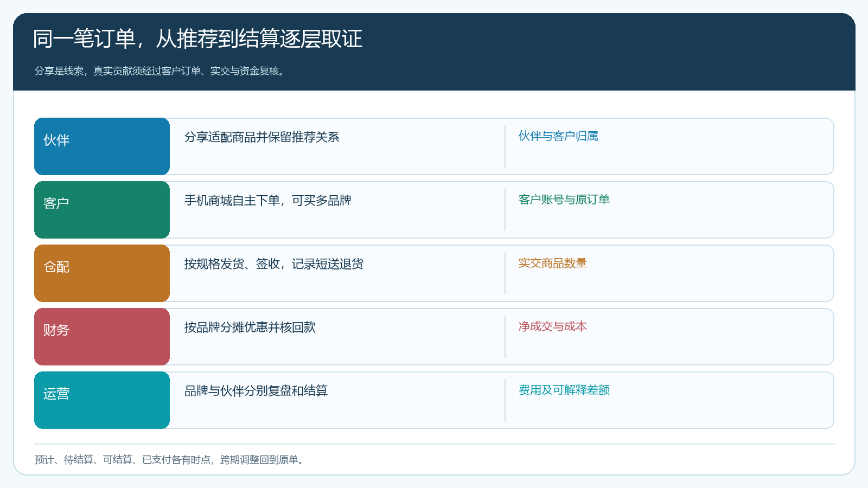Select the footer note beginning 预计、待结算
868x488 pixels.
tap(170, 460)
